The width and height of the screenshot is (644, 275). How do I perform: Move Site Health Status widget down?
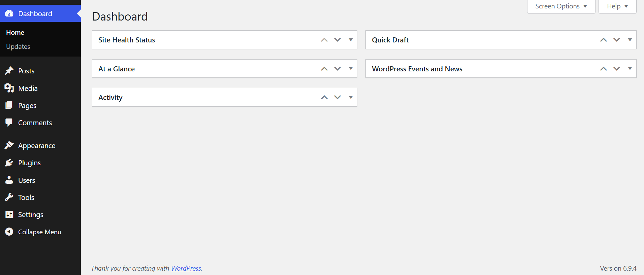(x=337, y=40)
